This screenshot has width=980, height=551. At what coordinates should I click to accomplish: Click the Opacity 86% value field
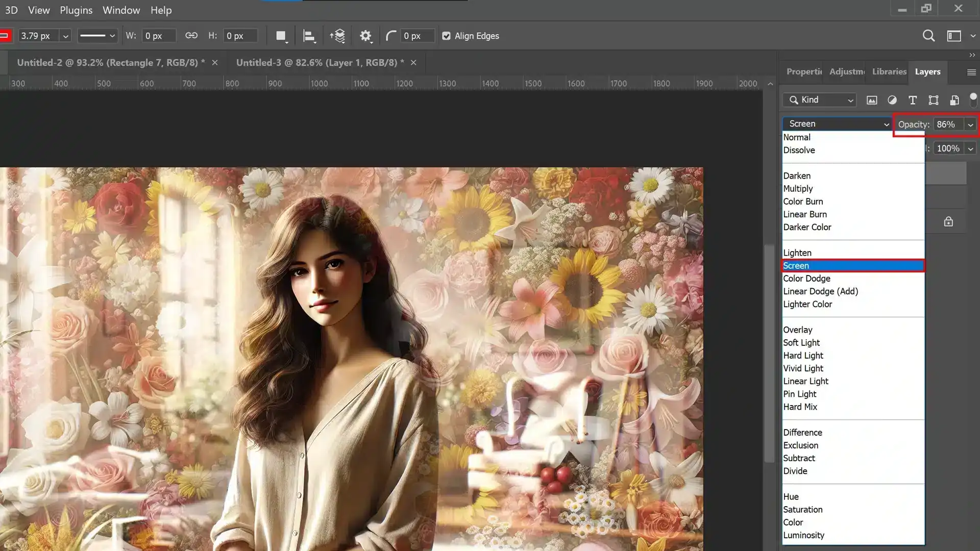(948, 124)
